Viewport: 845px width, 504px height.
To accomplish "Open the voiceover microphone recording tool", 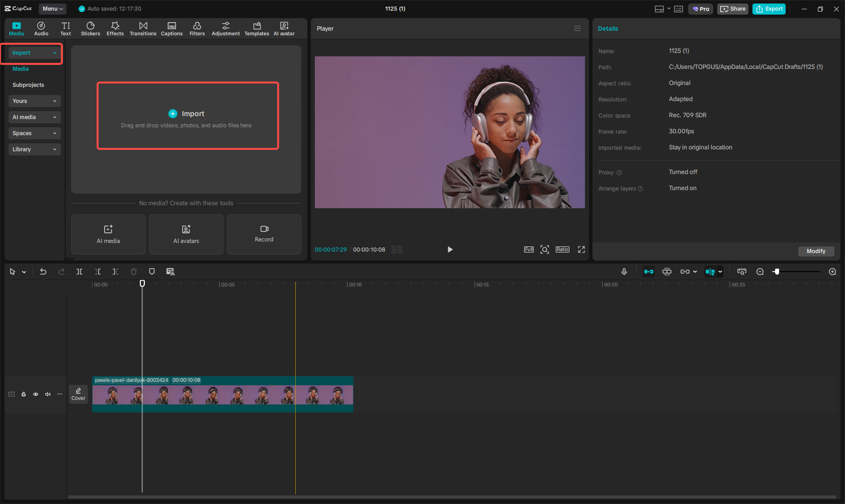I will [x=624, y=272].
